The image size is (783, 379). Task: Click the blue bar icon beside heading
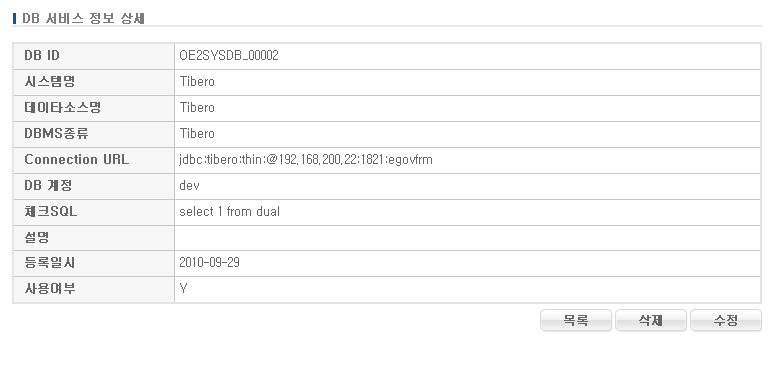14,18
